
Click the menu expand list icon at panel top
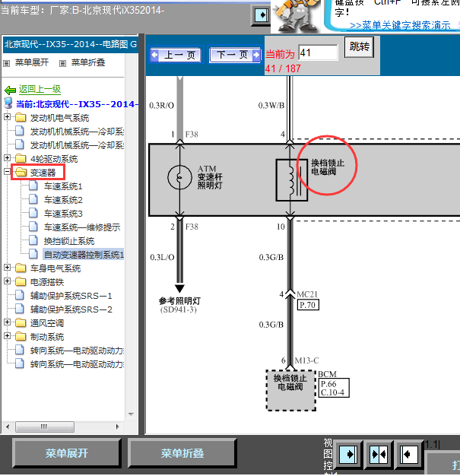7,63
